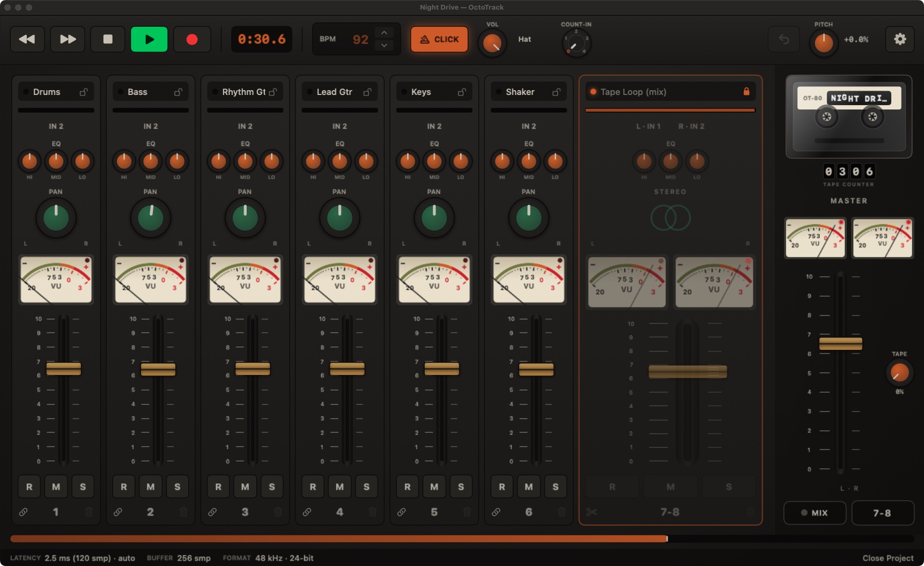
Task: Click the Lead Gtr PAN knob
Action: point(339,218)
